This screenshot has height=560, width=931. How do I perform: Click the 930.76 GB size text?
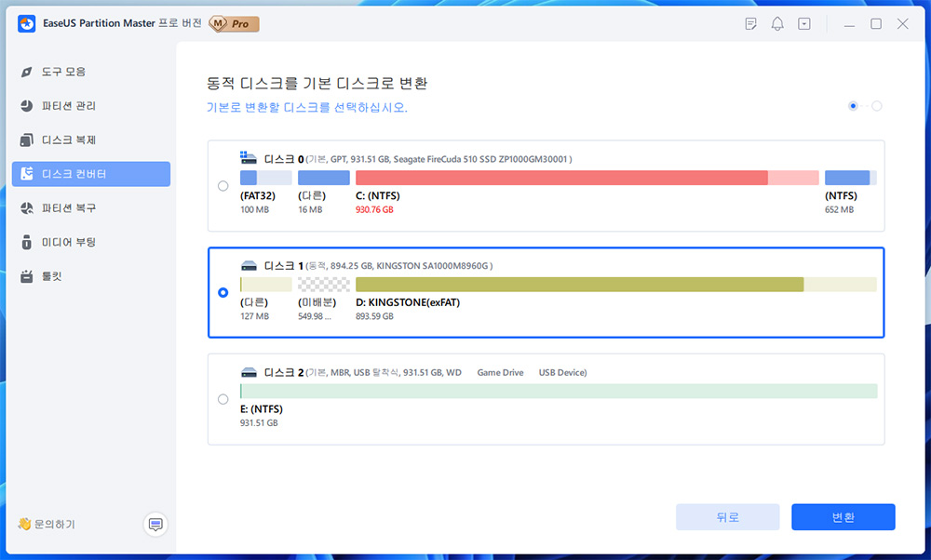pos(374,209)
